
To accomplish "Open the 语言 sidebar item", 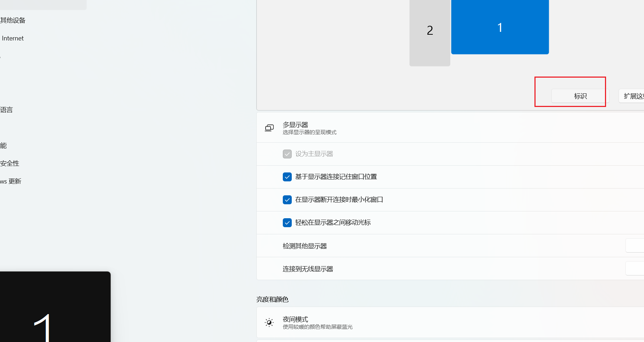I will [6, 110].
